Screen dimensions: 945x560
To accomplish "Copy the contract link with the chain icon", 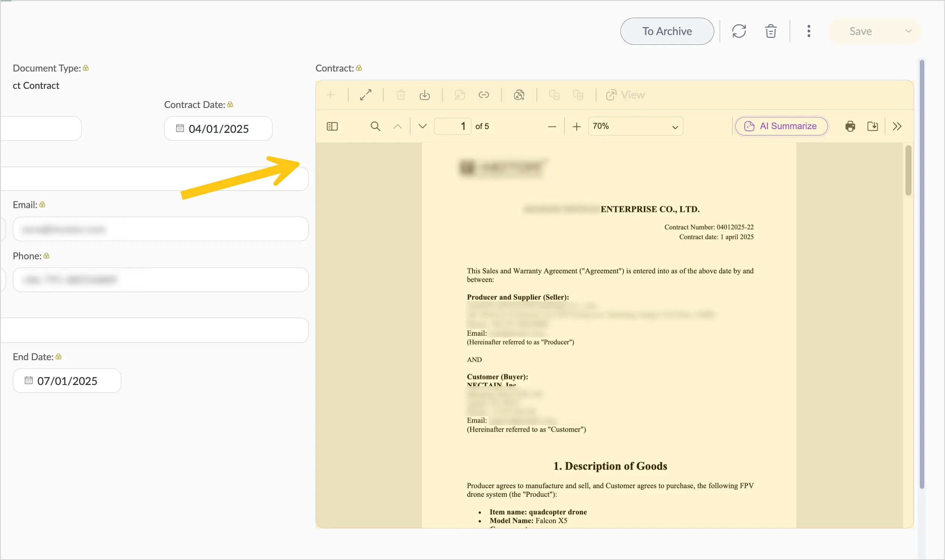I will [484, 95].
